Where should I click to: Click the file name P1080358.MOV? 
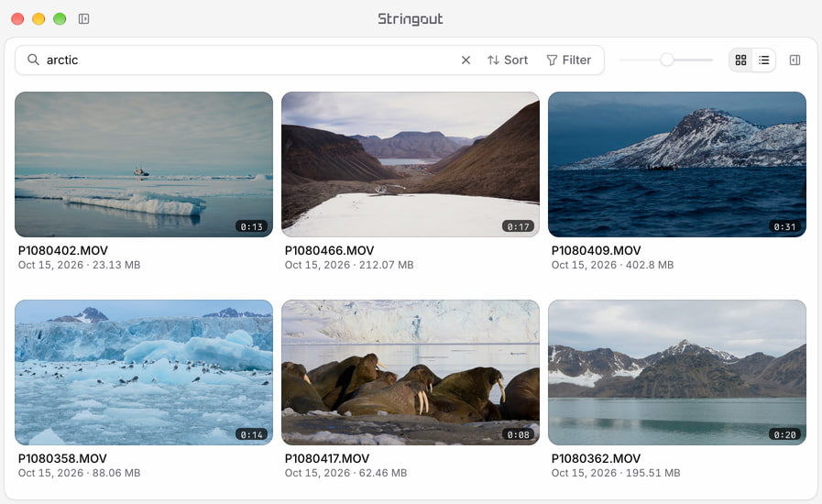[62, 458]
